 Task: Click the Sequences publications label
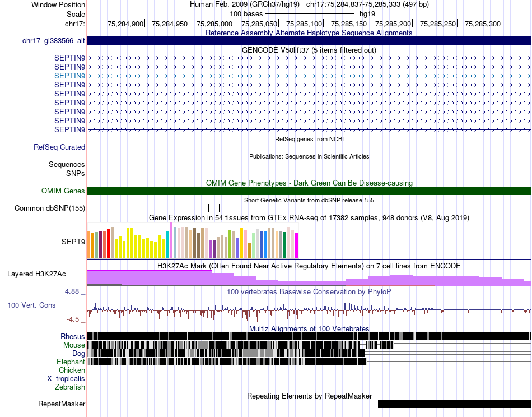click(67, 165)
